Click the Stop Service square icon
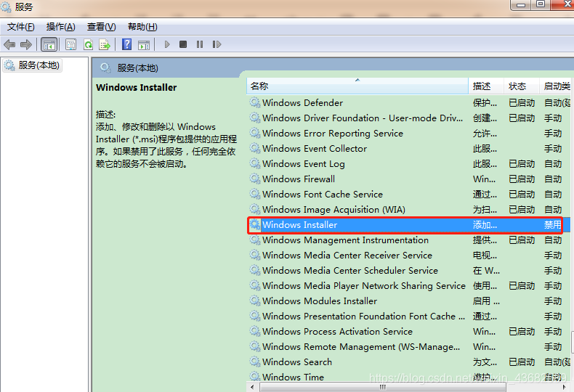This screenshot has height=392, width=574. coord(183,44)
